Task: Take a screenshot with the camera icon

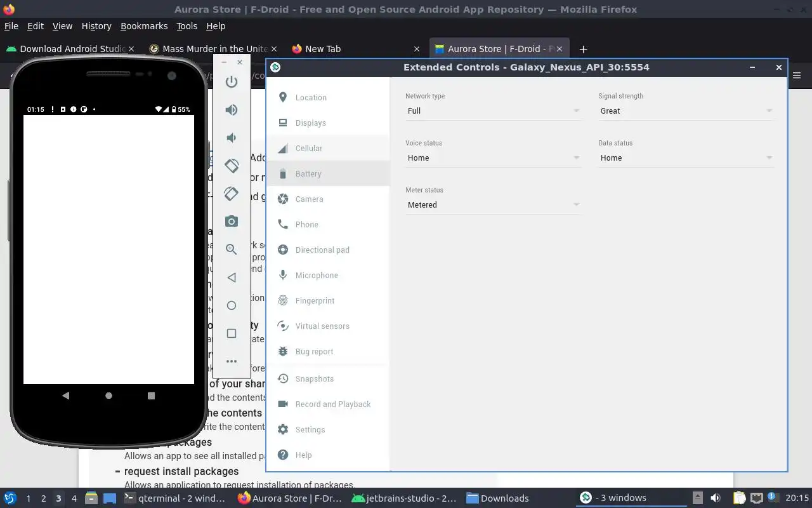Action: (232, 222)
